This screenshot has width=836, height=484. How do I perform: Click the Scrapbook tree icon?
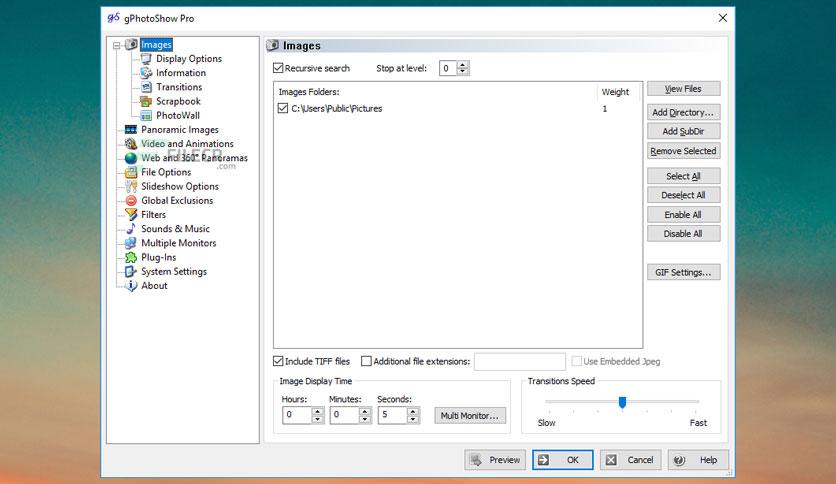[146, 101]
